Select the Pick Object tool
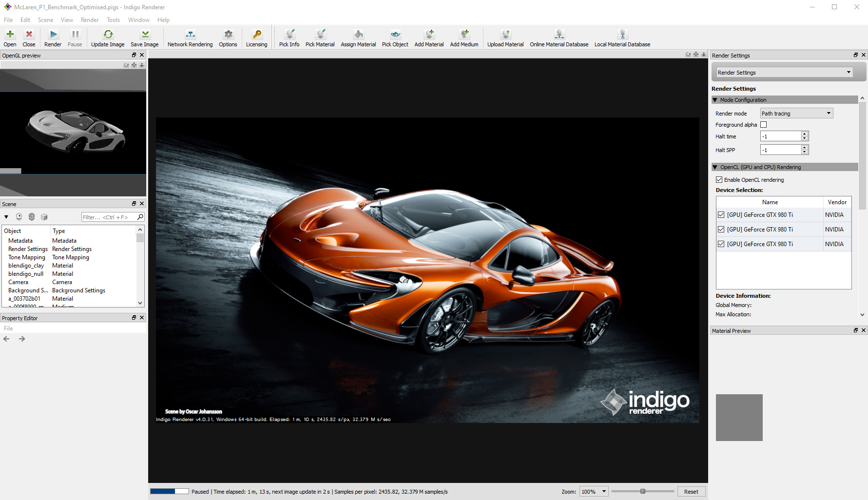Image resolution: width=868 pixels, height=500 pixels. pos(395,38)
